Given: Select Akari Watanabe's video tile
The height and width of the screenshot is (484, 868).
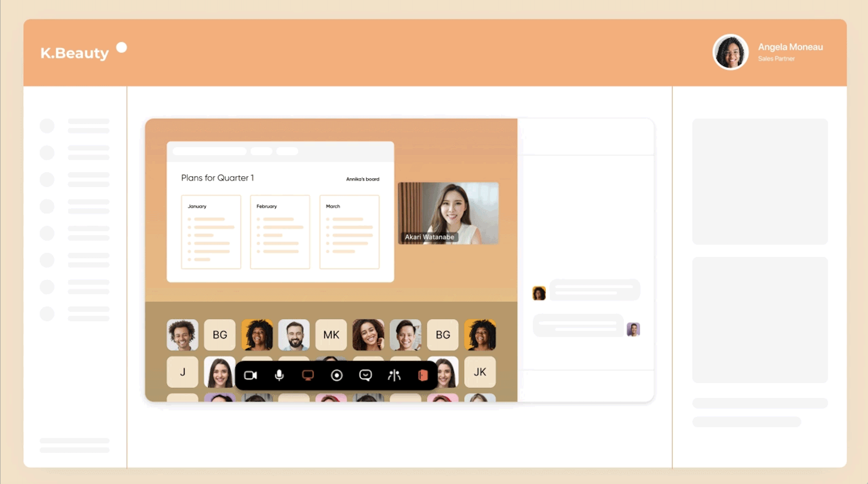Looking at the screenshot, I should coord(448,213).
